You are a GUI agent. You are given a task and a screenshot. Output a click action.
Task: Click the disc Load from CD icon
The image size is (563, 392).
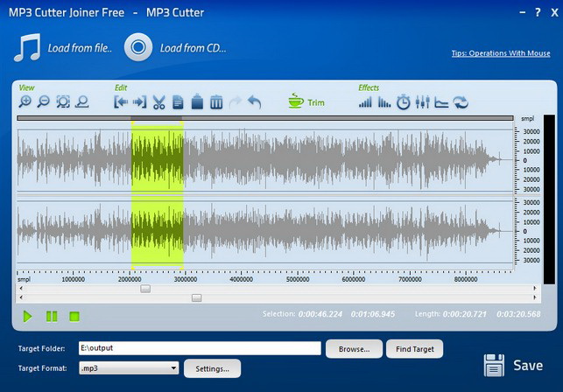click(138, 47)
